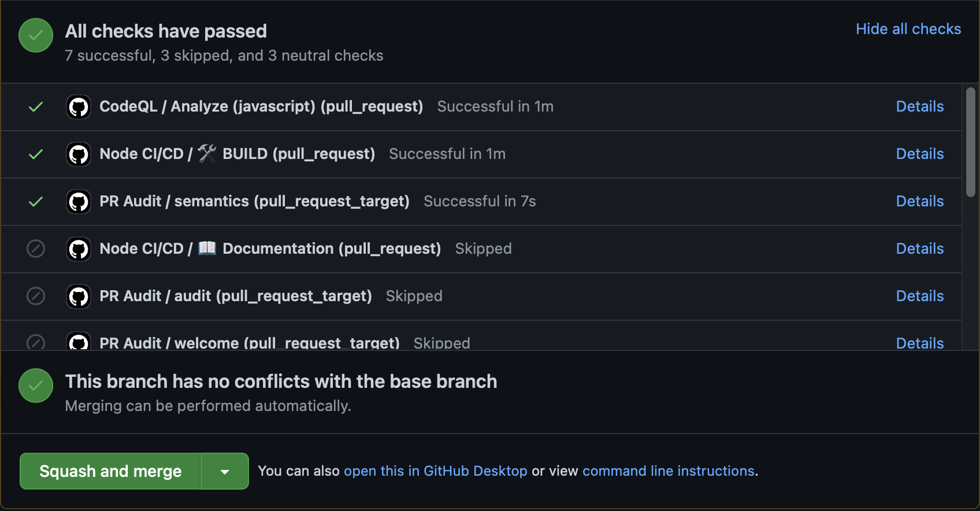
Task: Click GitHub avatar beside Documentation check
Action: 79,249
